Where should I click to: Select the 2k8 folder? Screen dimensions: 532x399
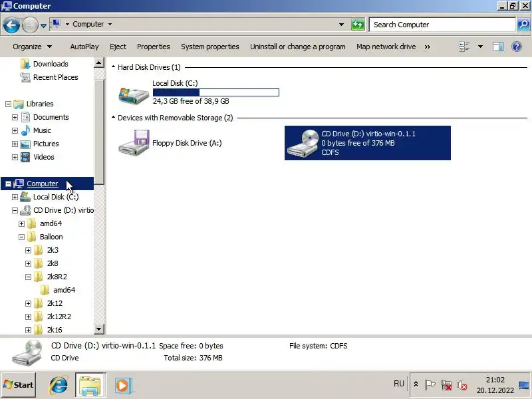53,263
